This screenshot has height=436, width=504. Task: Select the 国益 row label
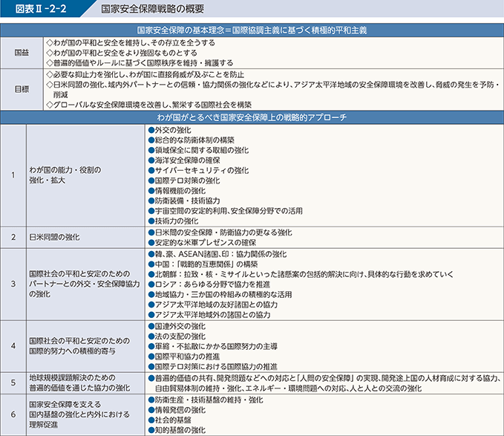click(22, 53)
